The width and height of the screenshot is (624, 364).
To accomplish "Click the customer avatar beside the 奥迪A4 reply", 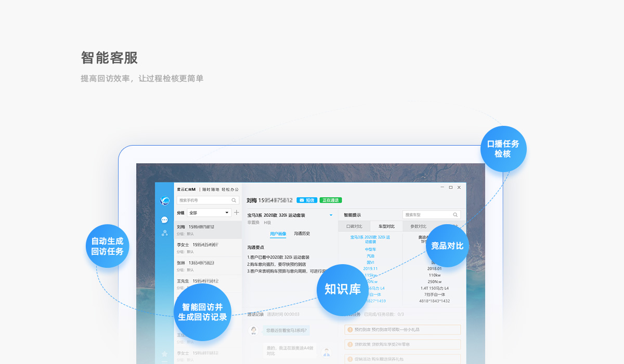I will (327, 352).
